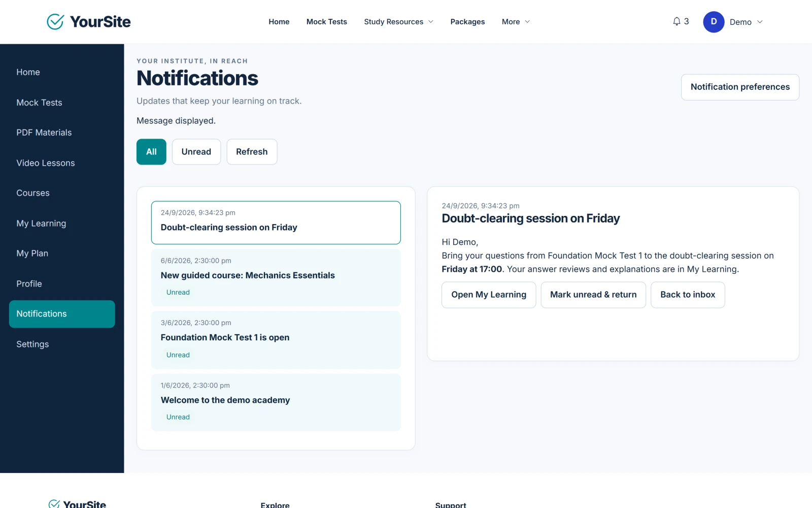Click the Refresh button
Viewport: 812px width, 508px height.
tap(252, 152)
